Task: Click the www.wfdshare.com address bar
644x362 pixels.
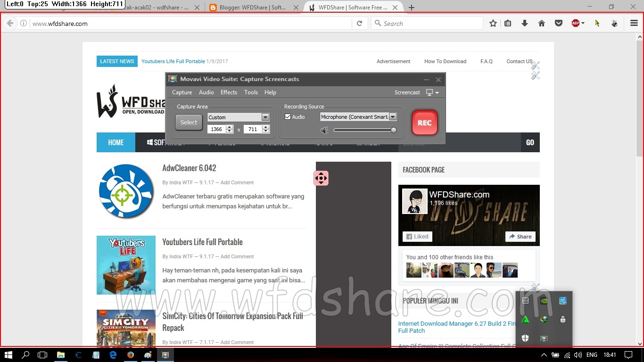Action: point(191,23)
